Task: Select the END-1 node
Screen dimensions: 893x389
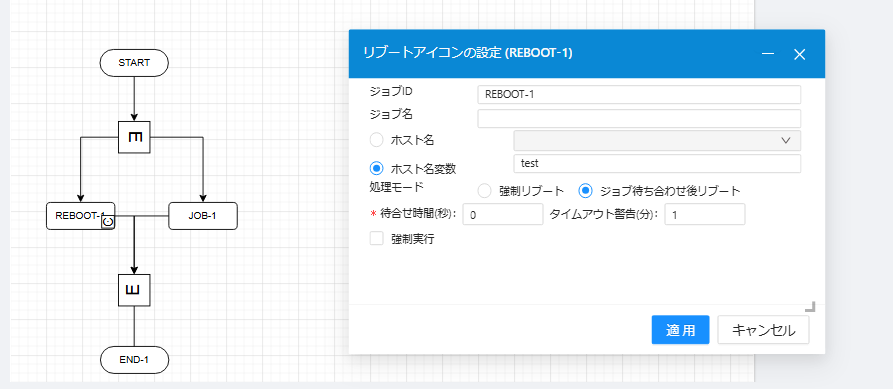Action: [x=134, y=360]
